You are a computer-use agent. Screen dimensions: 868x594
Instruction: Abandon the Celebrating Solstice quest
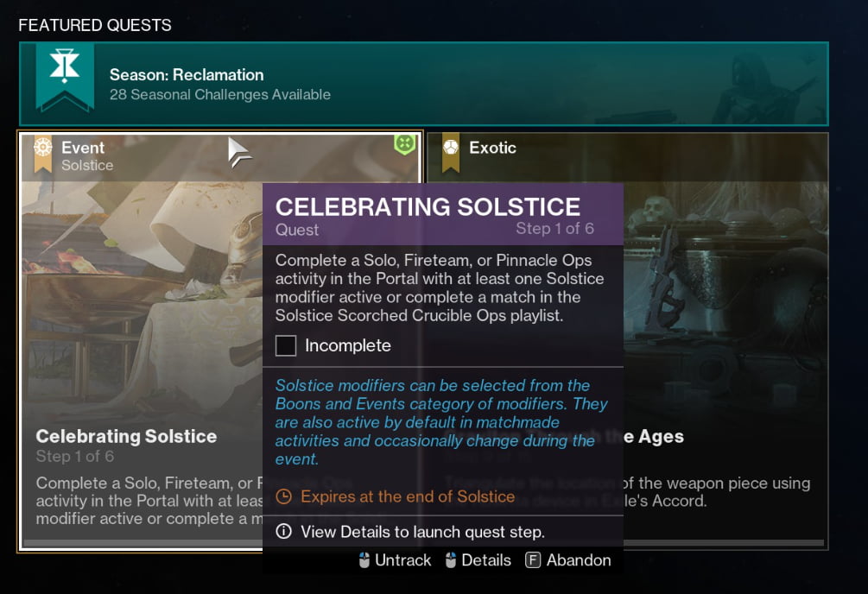578,560
